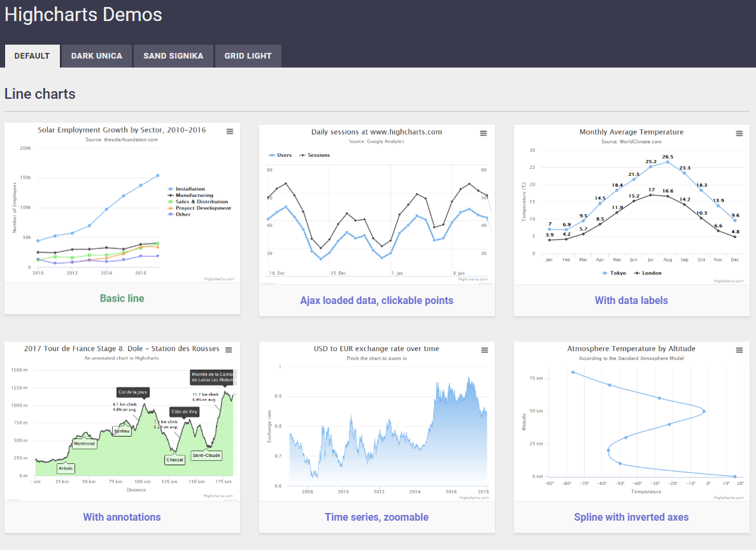The height and width of the screenshot is (550, 756).
Task: Open Ajax loaded data, clickable points demo
Action: pos(376,300)
